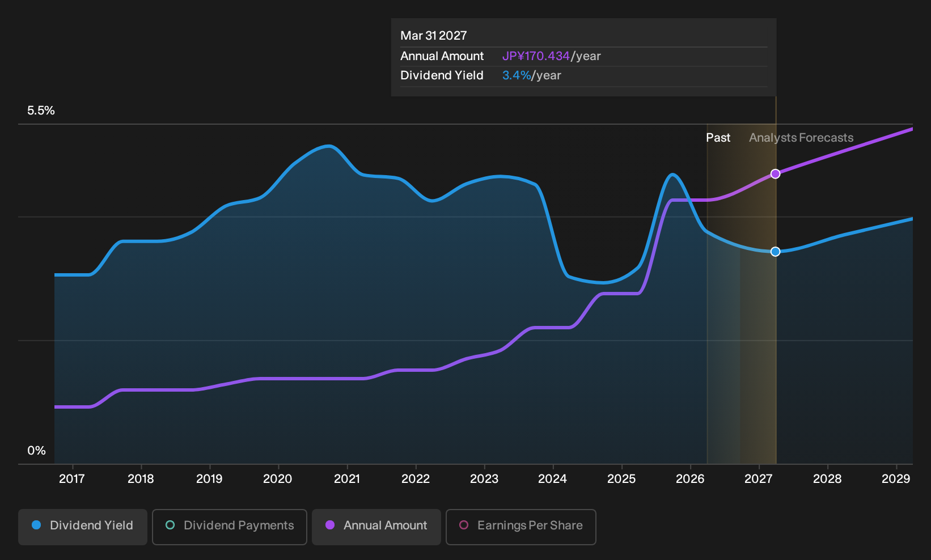931x560 pixels.
Task: Click the Past region label
Action: [x=718, y=138]
